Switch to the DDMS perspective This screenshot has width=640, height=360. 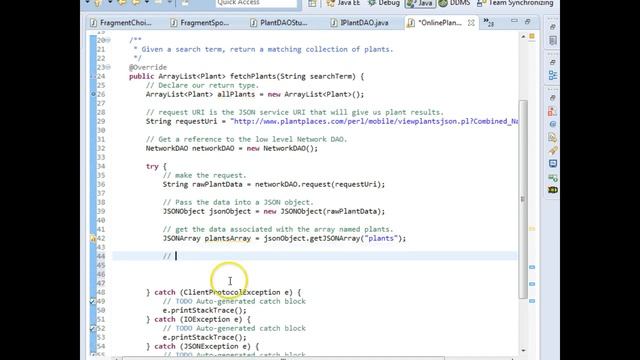454,3
